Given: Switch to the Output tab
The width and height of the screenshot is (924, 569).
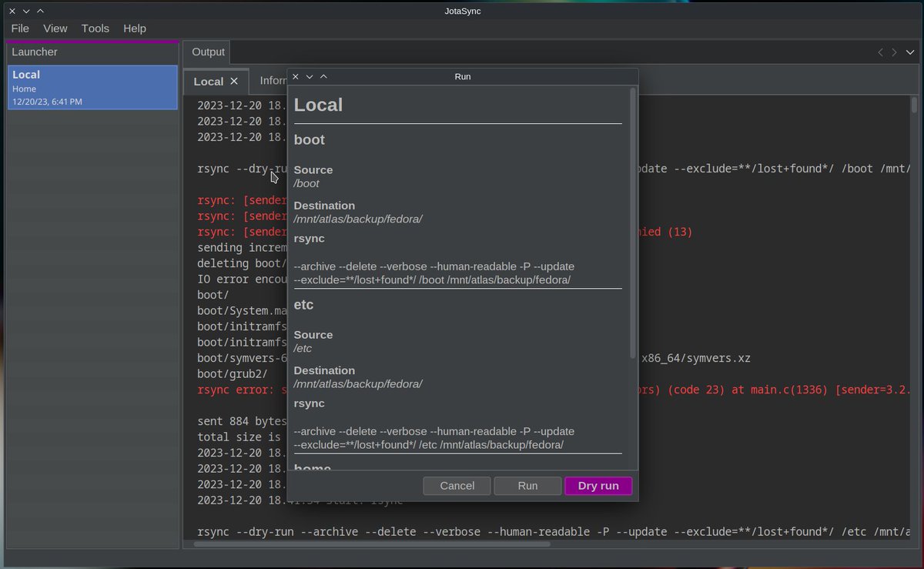Looking at the screenshot, I should click(206, 52).
